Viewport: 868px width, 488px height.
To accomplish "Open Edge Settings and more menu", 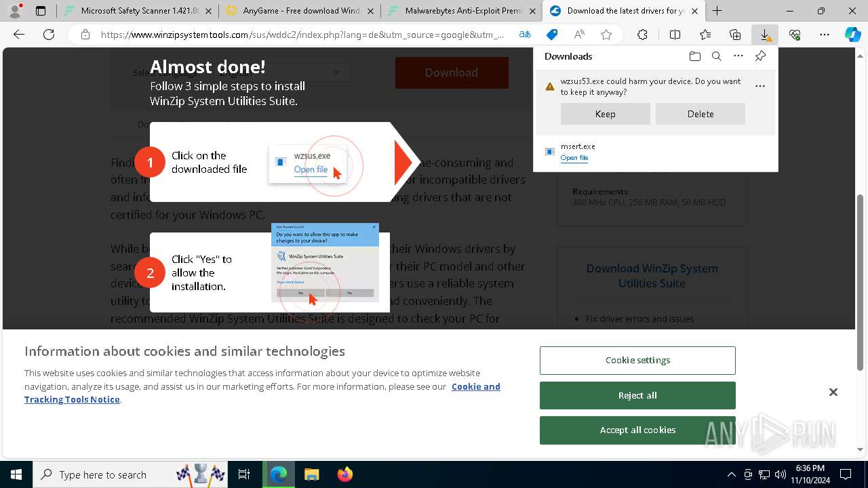I will click(x=825, y=35).
